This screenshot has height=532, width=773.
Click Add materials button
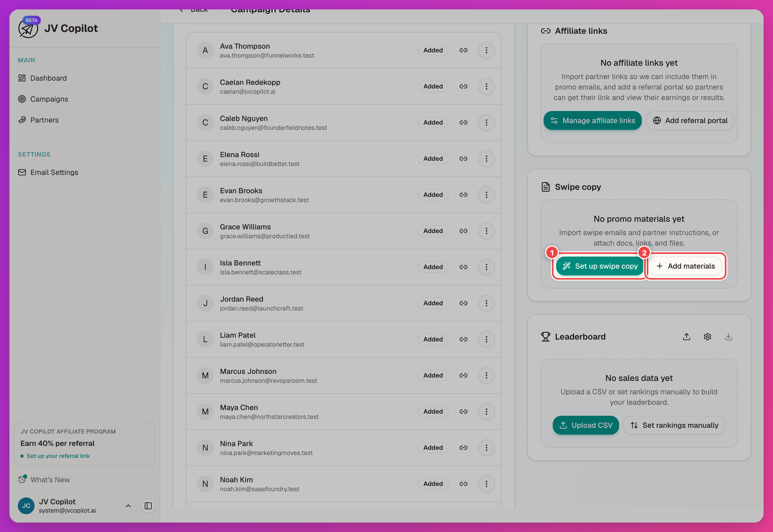(x=685, y=266)
